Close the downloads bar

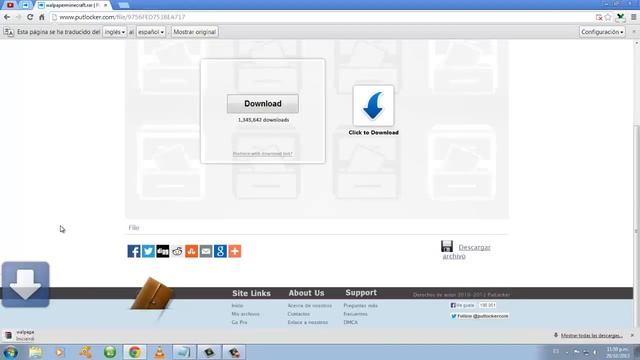click(633, 336)
